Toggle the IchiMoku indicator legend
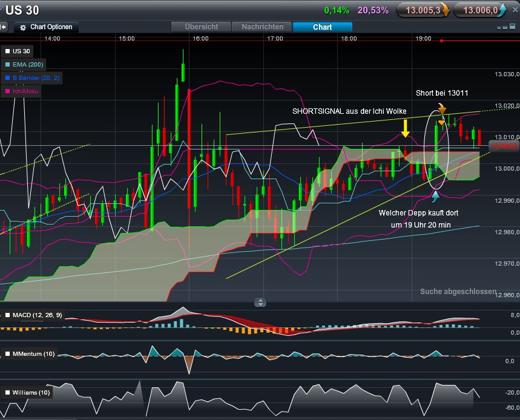The width and height of the screenshot is (520, 420). [22, 91]
